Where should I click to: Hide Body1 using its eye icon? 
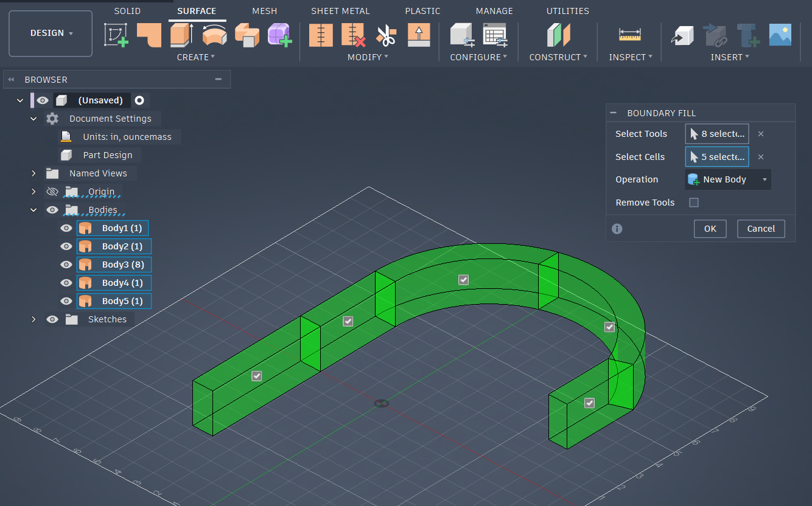pos(66,228)
